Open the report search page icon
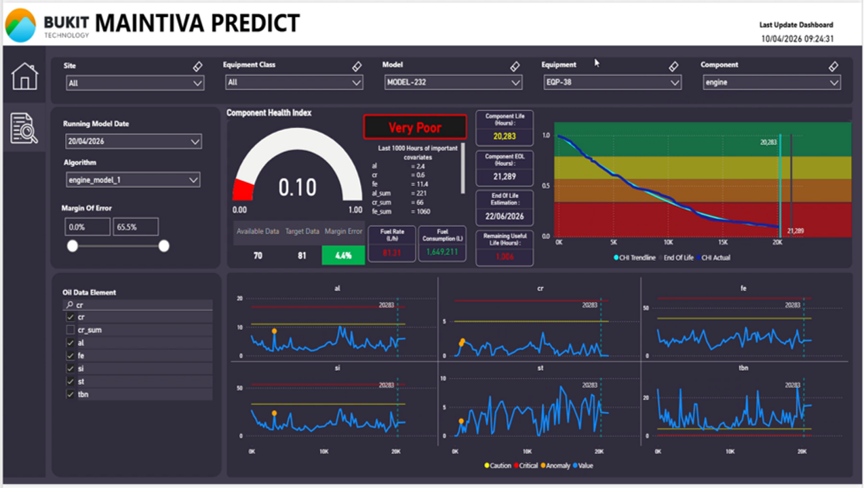 [24, 128]
